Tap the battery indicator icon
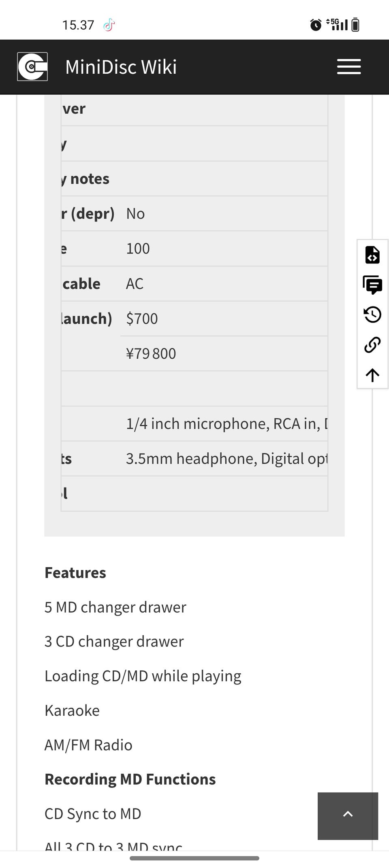The image size is (389, 868). (x=355, y=25)
